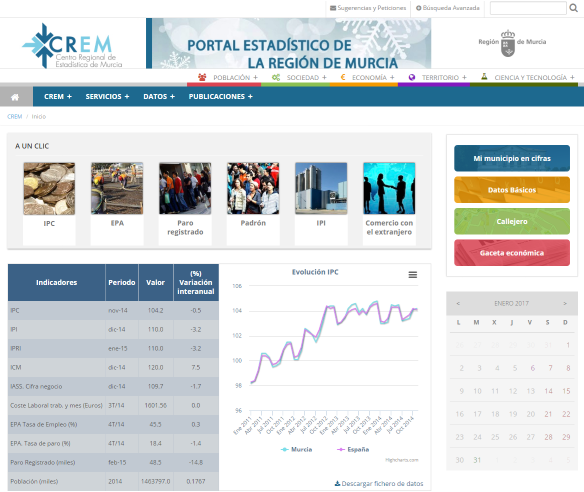Viewport: 584px width, 492px height.
Task: Click the CREM logo
Action: click(x=72, y=45)
